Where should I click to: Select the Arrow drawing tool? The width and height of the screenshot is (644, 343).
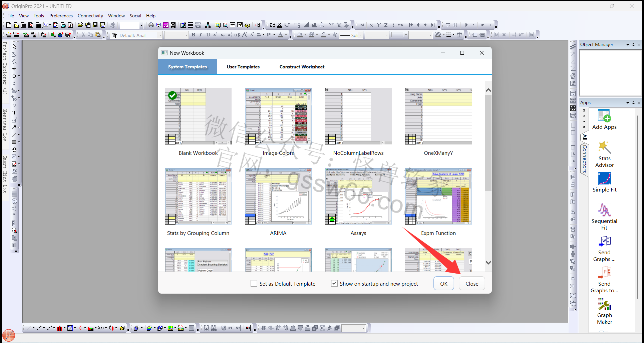14,127
